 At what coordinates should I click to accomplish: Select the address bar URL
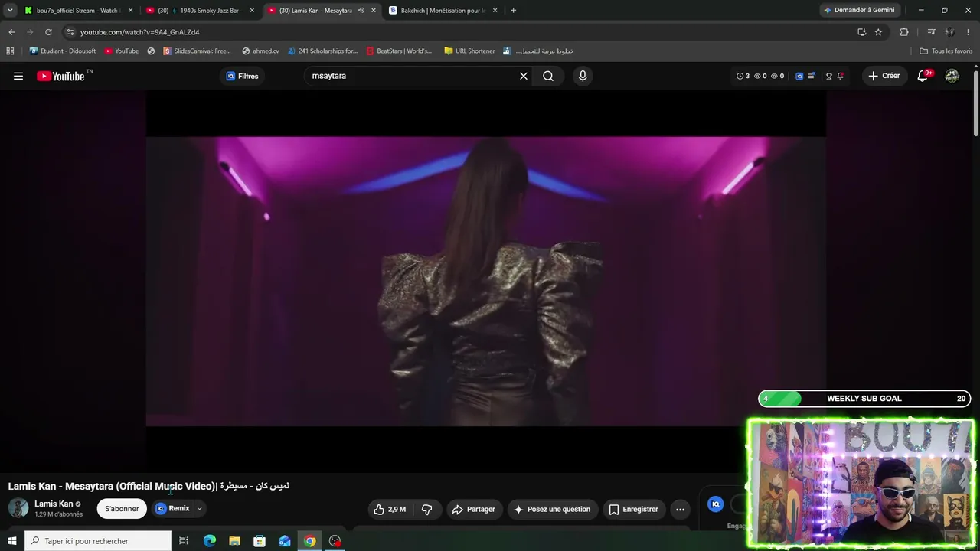(140, 32)
